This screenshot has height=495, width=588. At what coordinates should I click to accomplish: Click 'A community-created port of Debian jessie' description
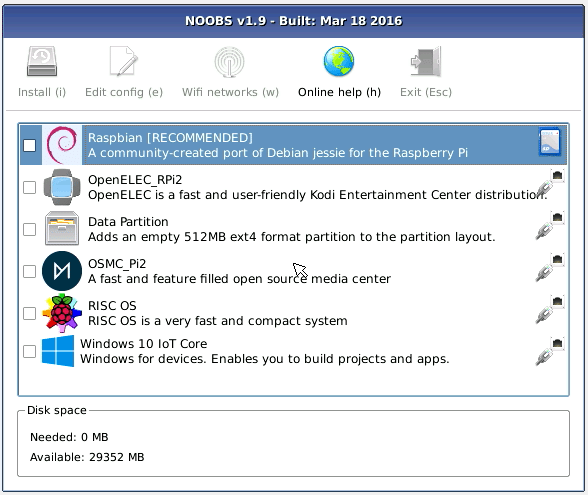point(278,153)
